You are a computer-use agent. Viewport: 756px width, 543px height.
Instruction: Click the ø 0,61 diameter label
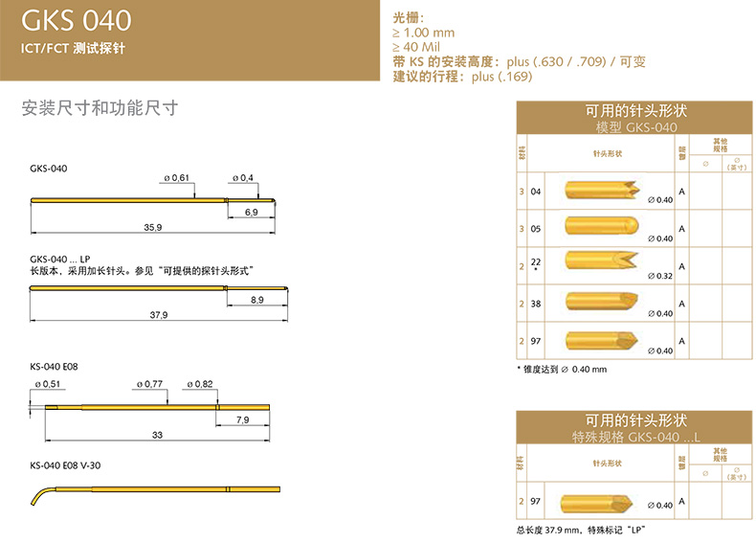coord(177,178)
